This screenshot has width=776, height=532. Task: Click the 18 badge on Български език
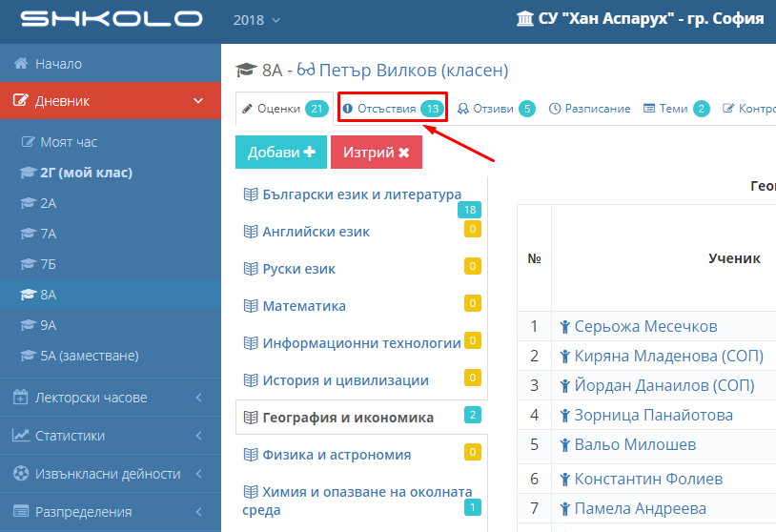[469, 210]
